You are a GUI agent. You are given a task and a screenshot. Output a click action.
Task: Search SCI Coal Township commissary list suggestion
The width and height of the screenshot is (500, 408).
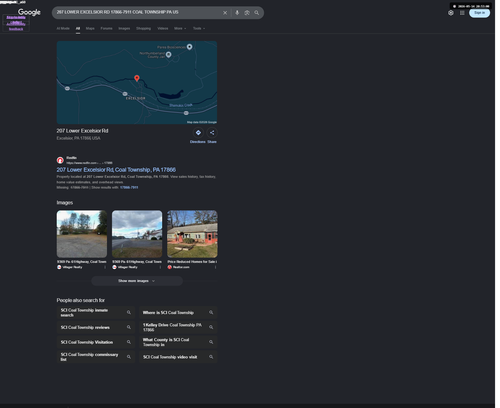pos(96,357)
